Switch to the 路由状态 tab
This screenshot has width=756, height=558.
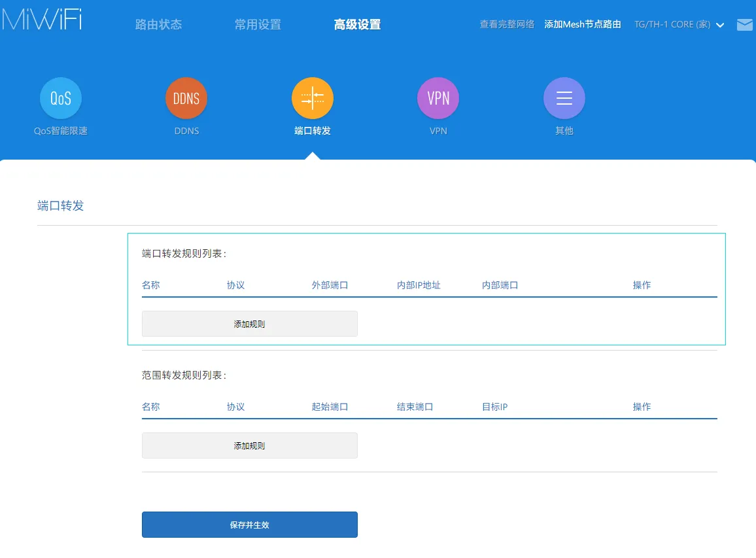point(158,25)
